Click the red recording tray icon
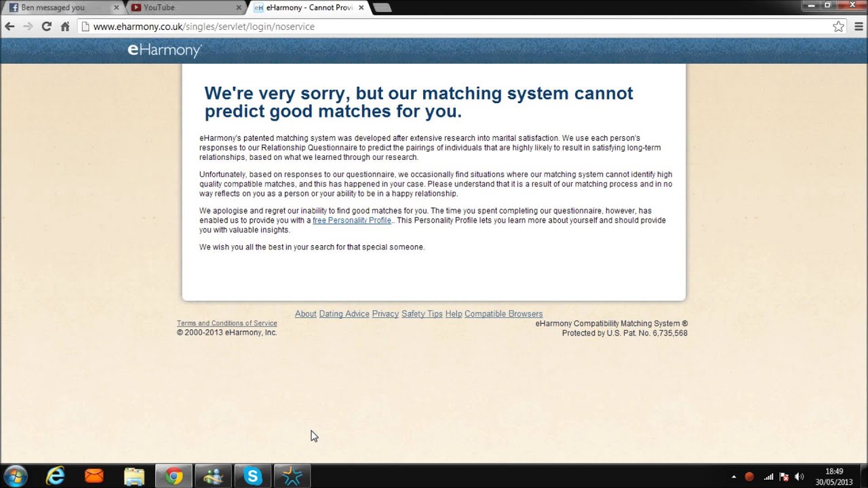This screenshot has height=488, width=868. tap(749, 476)
